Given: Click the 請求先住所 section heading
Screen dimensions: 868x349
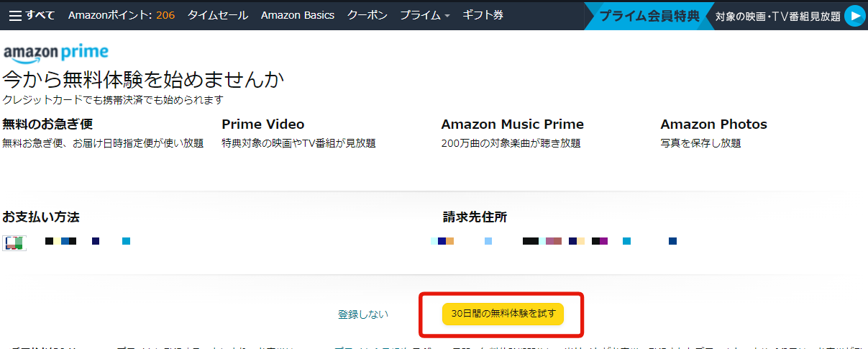Looking at the screenshot, I should click(x=475, y=217).
